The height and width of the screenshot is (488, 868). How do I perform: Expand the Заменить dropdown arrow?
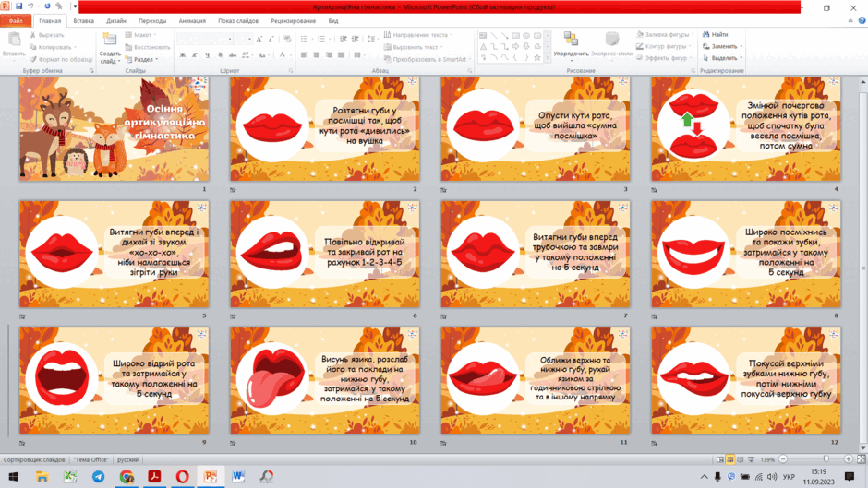click(741, 46)
